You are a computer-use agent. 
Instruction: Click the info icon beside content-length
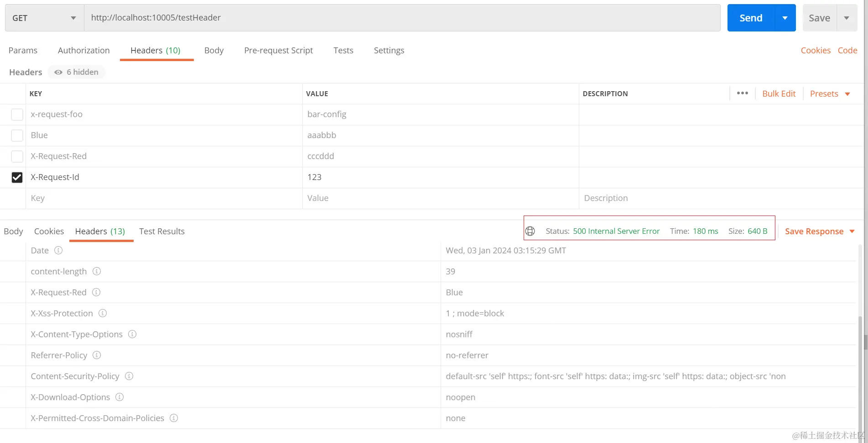coord(97,271)
